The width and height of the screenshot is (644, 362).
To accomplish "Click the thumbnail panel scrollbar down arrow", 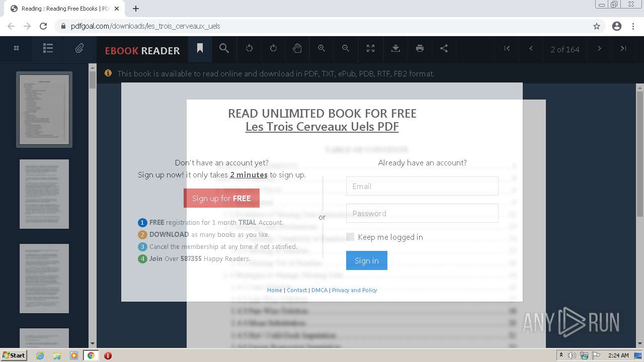I will coord(93,343).
